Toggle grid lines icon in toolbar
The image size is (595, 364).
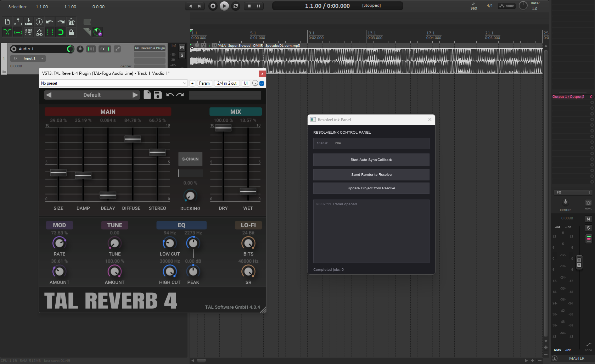pos(50,32)
